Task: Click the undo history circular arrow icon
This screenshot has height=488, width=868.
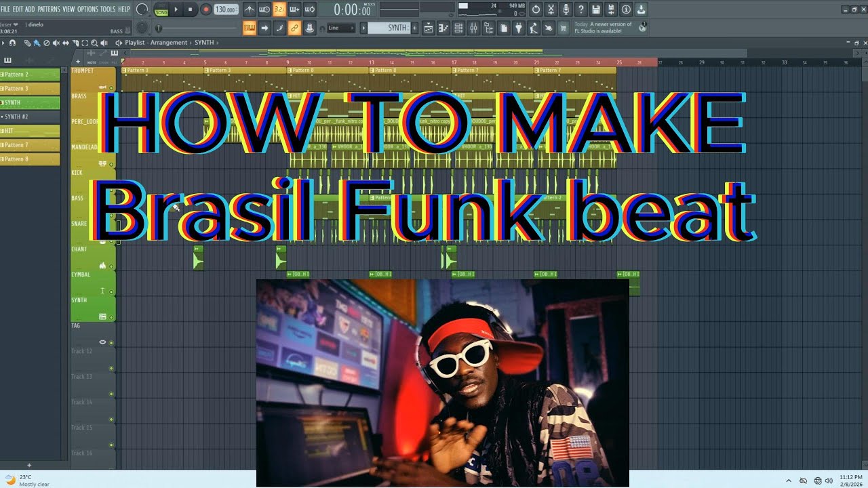Action: 536,9
